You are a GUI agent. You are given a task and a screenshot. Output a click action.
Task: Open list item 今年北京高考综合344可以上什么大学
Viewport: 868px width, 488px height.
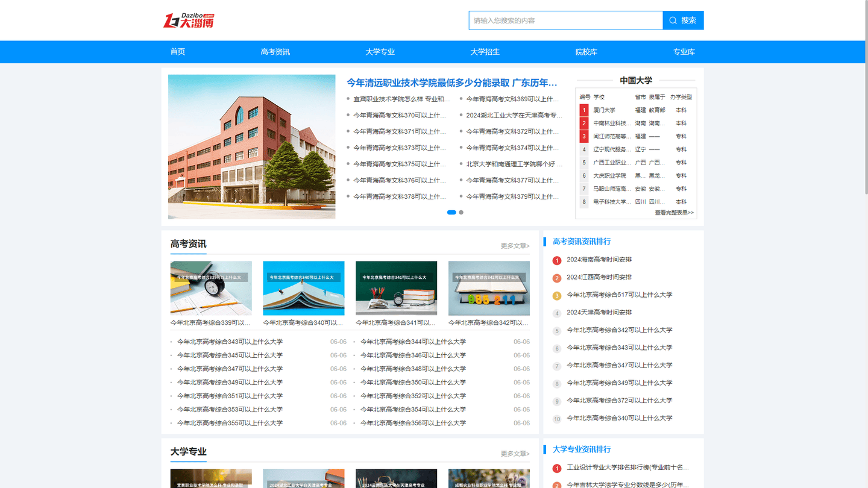pyautogui.click(x=413, y=342)
